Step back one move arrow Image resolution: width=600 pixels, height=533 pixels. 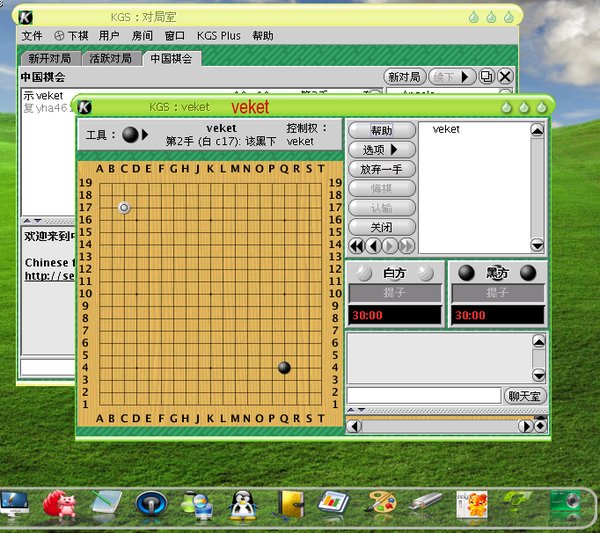click(374, 246)
